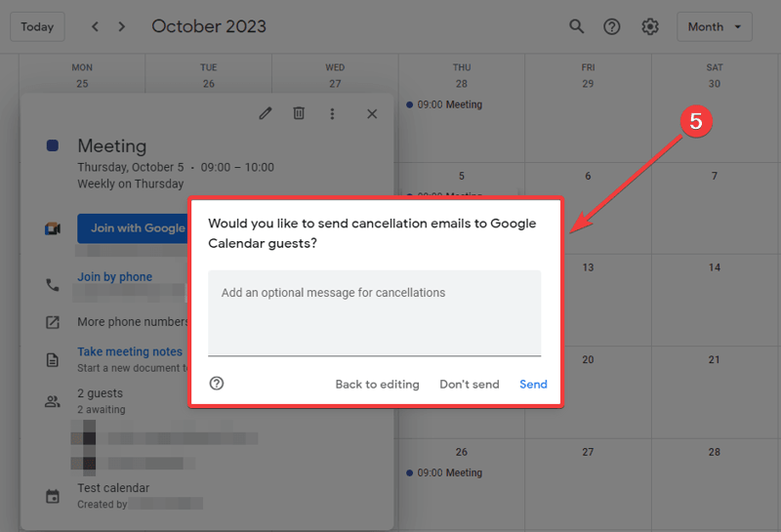Select Back to editing

click(377, 385)
